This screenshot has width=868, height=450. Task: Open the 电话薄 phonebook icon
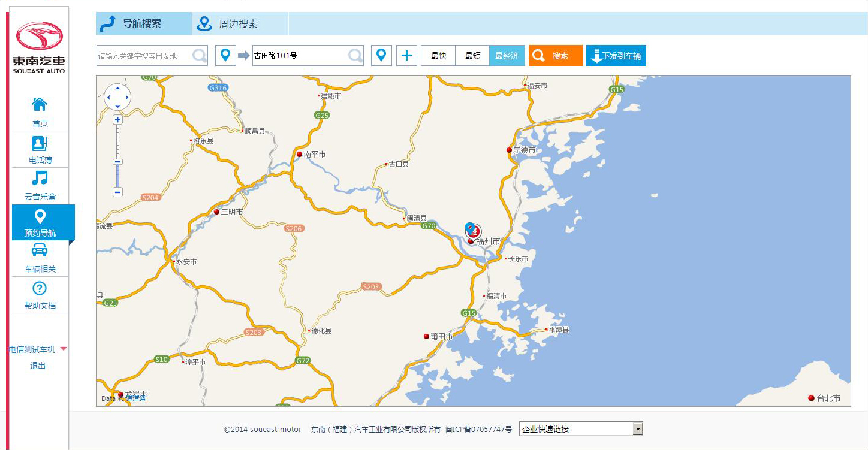pyautogui.click(x=40, y=144)
